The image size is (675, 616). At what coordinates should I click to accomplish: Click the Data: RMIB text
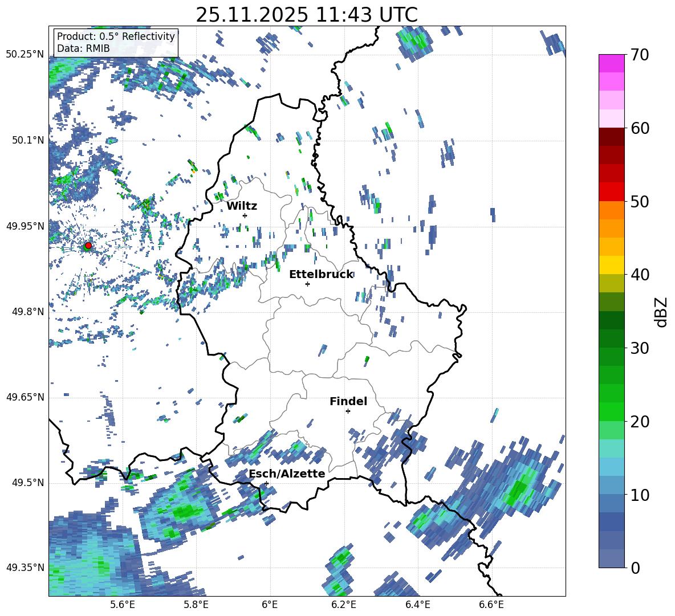click(x=83, y=48)
